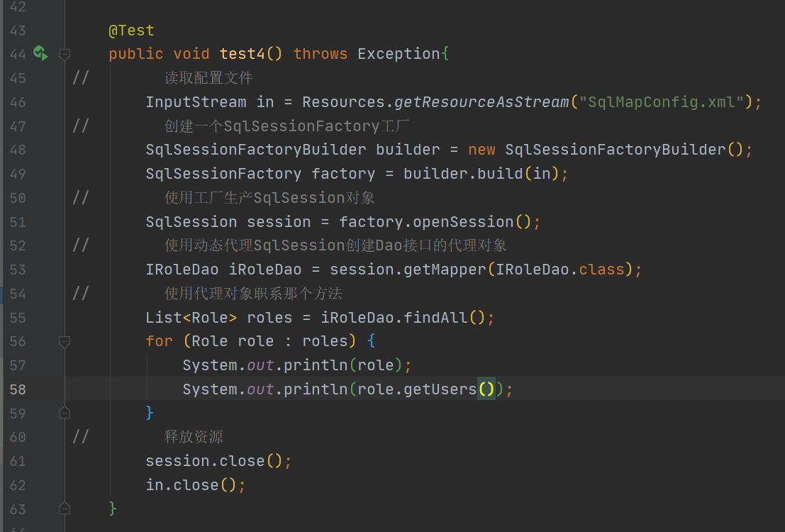Click line number 58 in gutter

pyautogui.click(x=18, y=389)
